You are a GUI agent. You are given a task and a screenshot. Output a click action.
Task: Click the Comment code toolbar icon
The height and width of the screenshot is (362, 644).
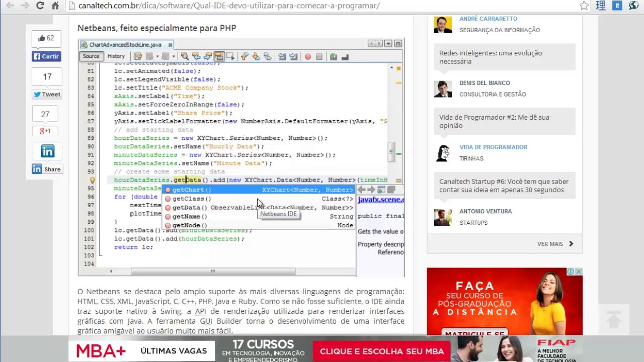click(334, 56)
